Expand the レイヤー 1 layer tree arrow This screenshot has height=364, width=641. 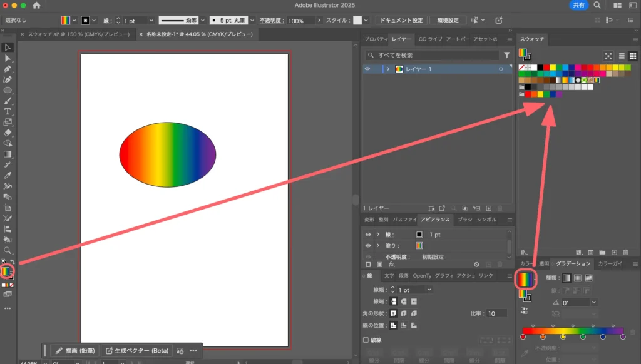(388, 69)
